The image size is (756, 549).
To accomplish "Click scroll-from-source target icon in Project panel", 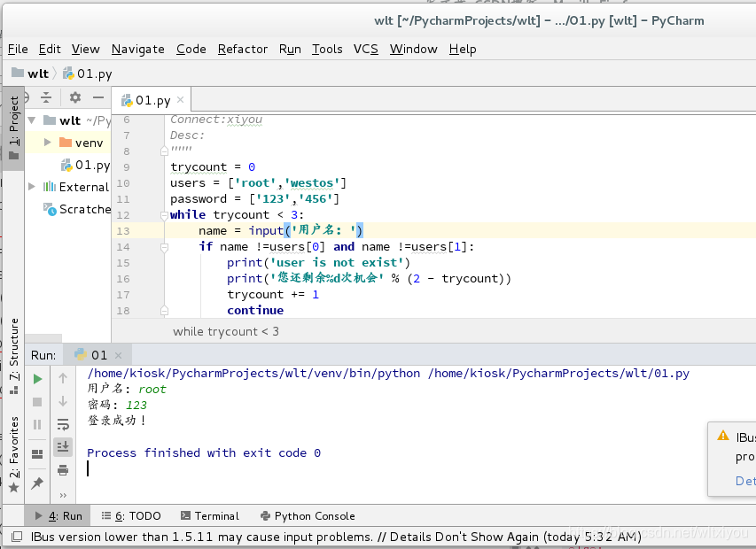I will 27,97.
